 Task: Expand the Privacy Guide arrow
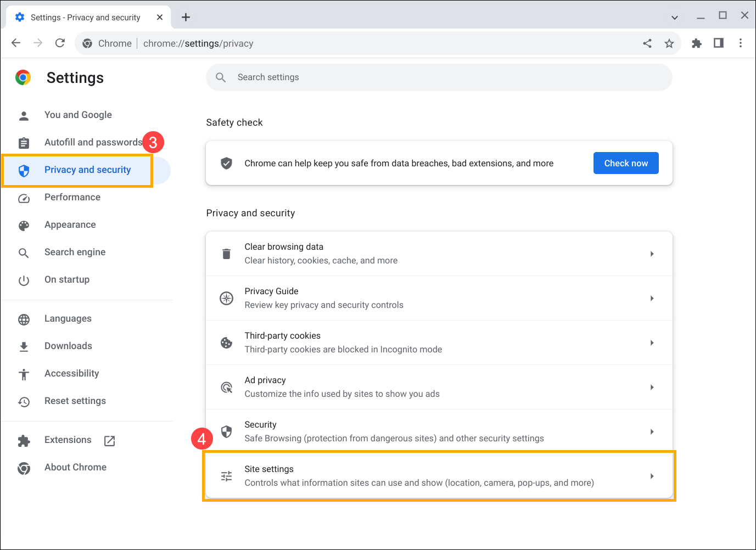[652, 298]
